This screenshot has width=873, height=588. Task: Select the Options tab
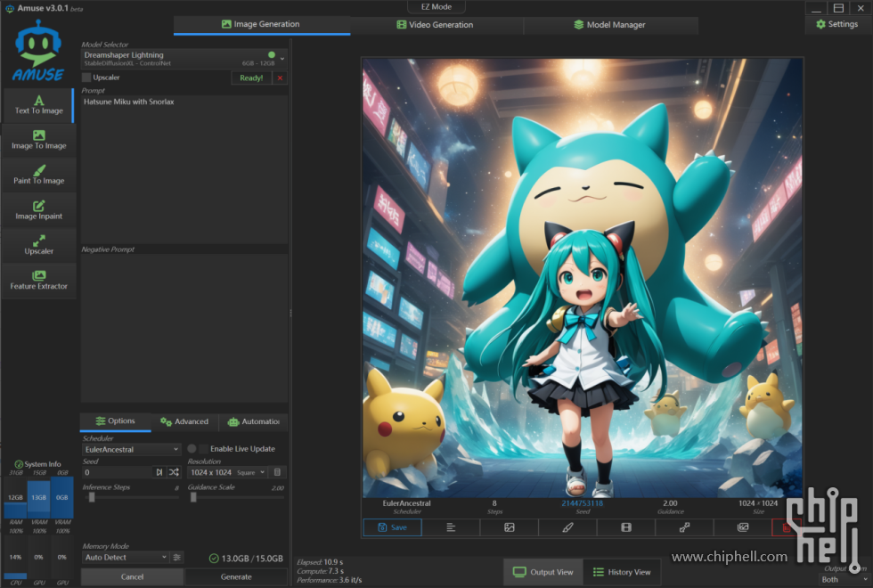pos(115,421)
